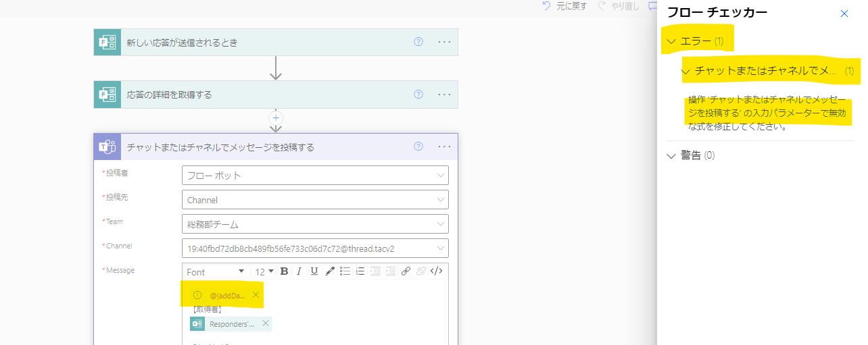Click the 【取得者】 text in the Message body

[x=208, y=309]
